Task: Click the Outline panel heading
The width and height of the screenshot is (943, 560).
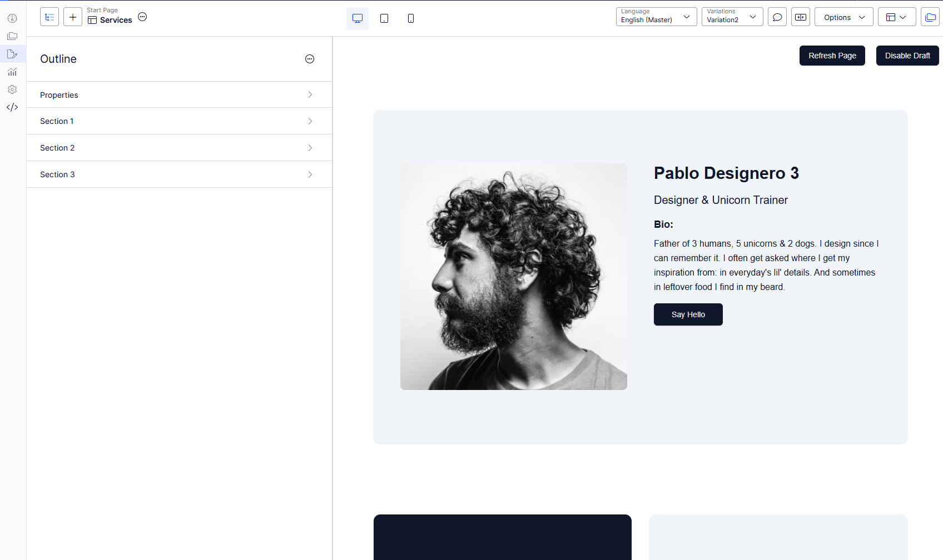Action: 58,59
